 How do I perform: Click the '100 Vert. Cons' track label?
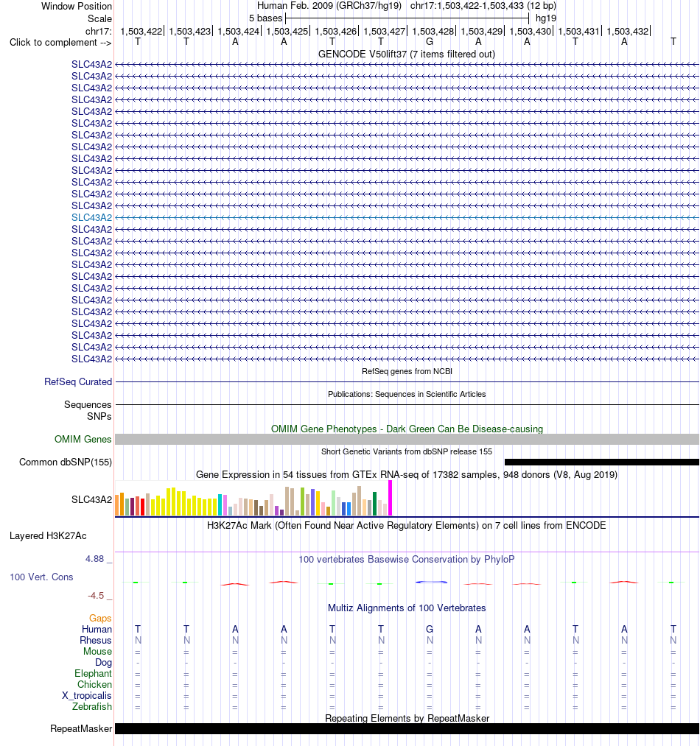(41, 577)
